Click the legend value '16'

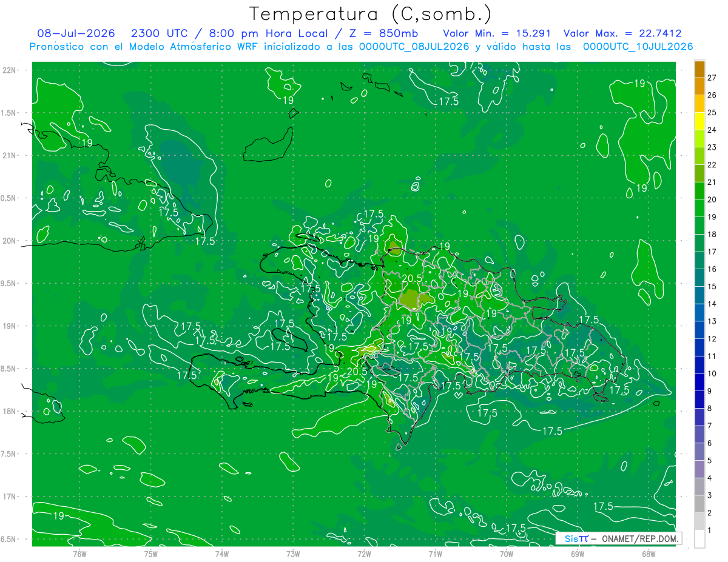712,269
